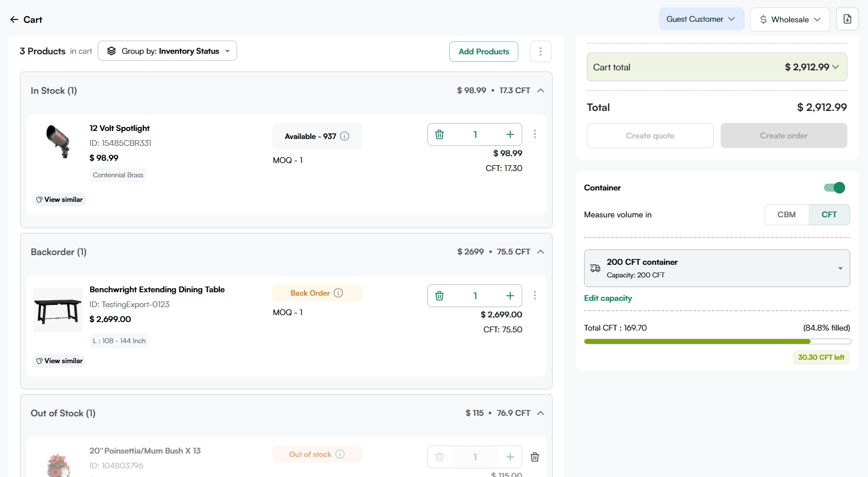The width and height of the screenshot is (868, 477).
Task: Open the Group by Inventory Status dropdown
Action: 167,51
